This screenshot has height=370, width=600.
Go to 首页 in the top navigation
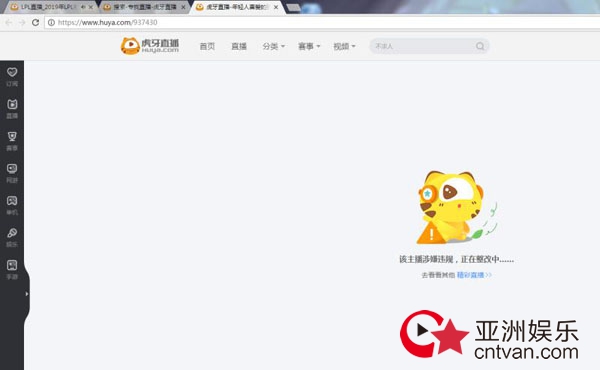(x=207, y=46)
